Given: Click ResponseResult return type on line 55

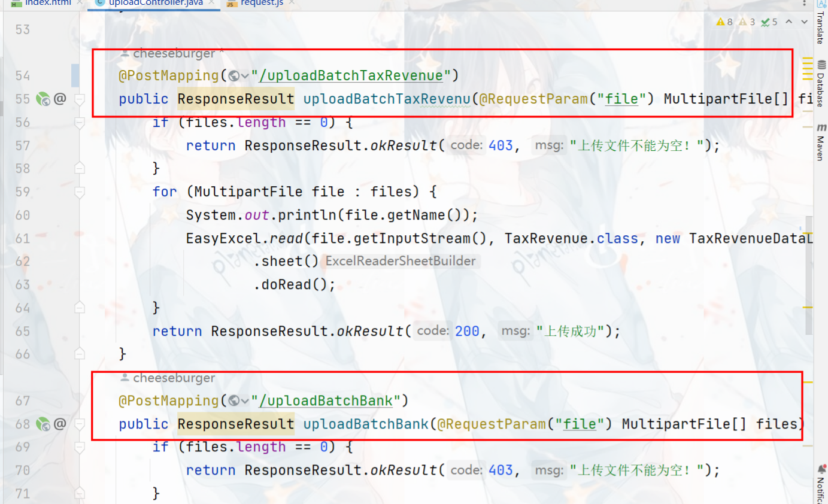Looking at the screenshot, I should pos(236,99).
